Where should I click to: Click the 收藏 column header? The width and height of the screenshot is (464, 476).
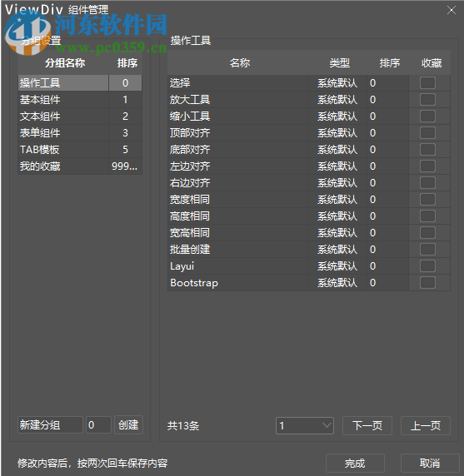click(432, 63)
